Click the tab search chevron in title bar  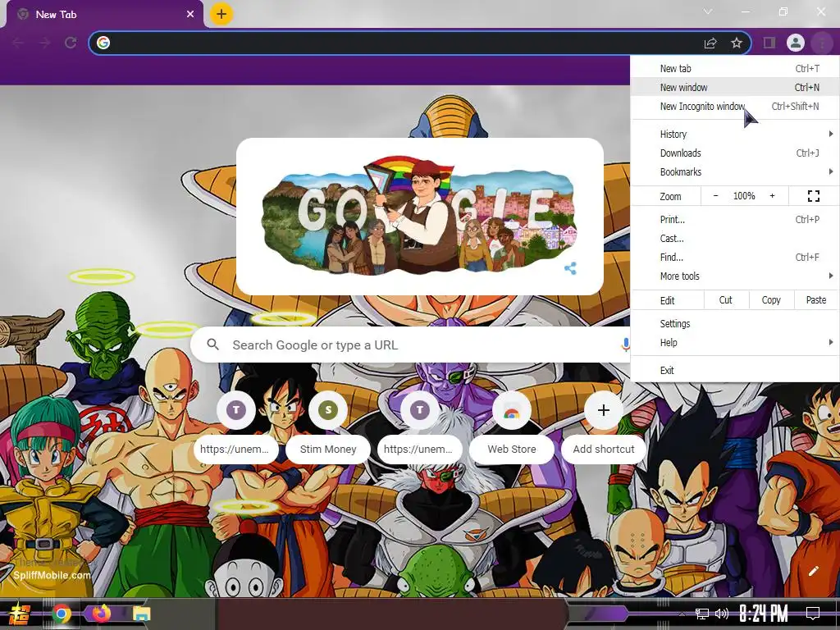tap(708, 11)
